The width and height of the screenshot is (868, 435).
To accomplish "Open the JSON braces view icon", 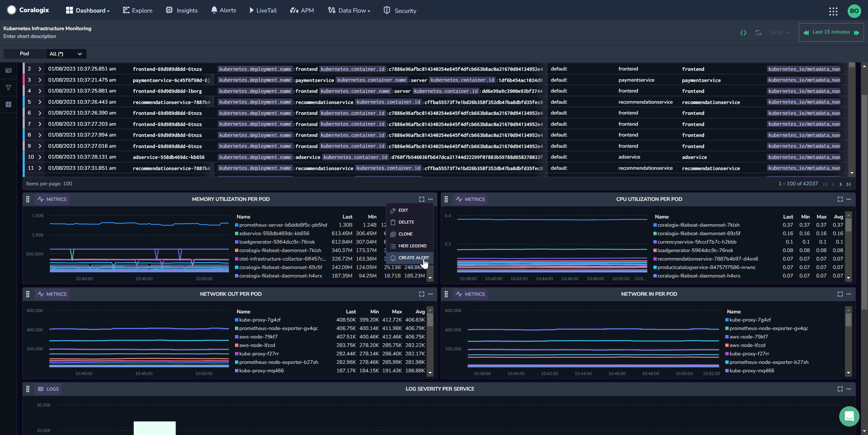I will [743, 33].
